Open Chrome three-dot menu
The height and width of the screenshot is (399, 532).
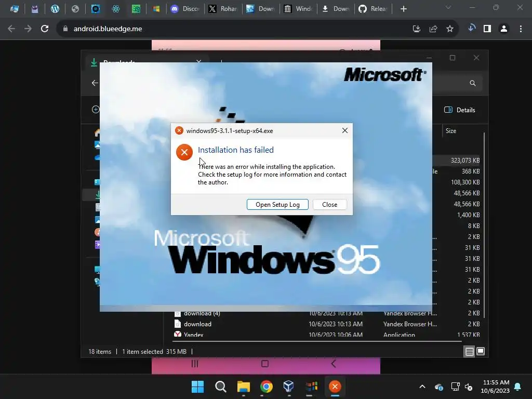[521, 29]
